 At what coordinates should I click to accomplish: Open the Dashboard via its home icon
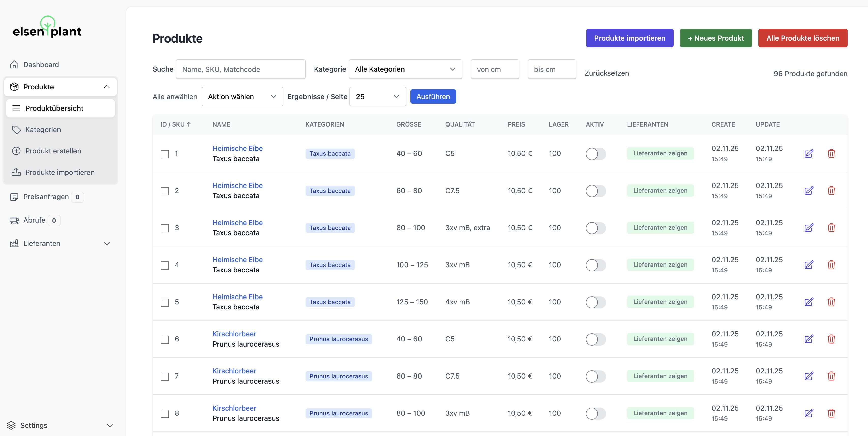[15, 64]
